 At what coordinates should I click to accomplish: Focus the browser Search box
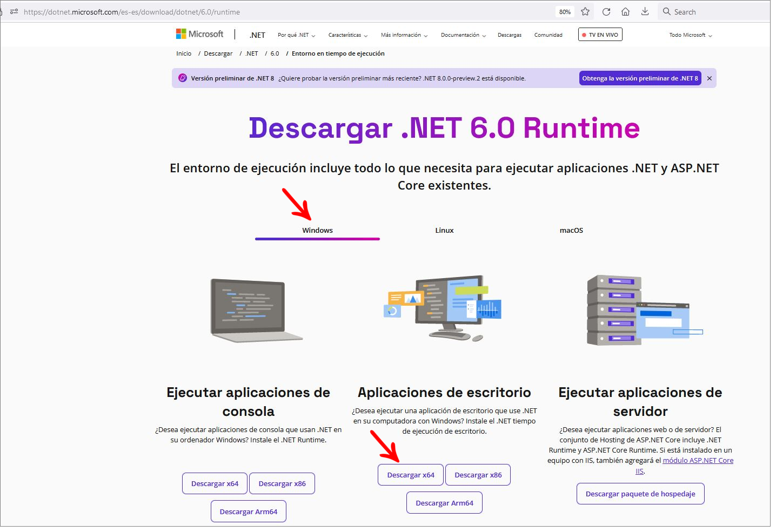[713, 11]
